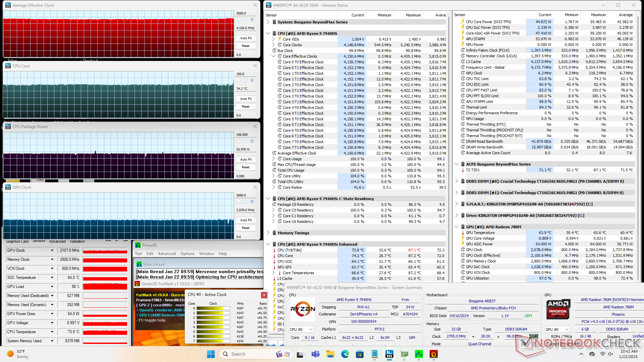Pick the first color swatch in CPU Core graph

[238, 80]
